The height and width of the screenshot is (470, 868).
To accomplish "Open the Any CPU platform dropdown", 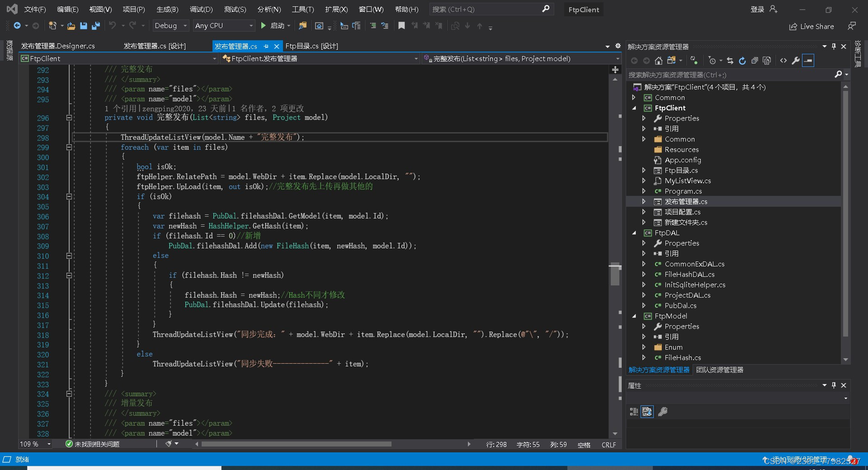I will pyautogui.click(x=224, y=26).
